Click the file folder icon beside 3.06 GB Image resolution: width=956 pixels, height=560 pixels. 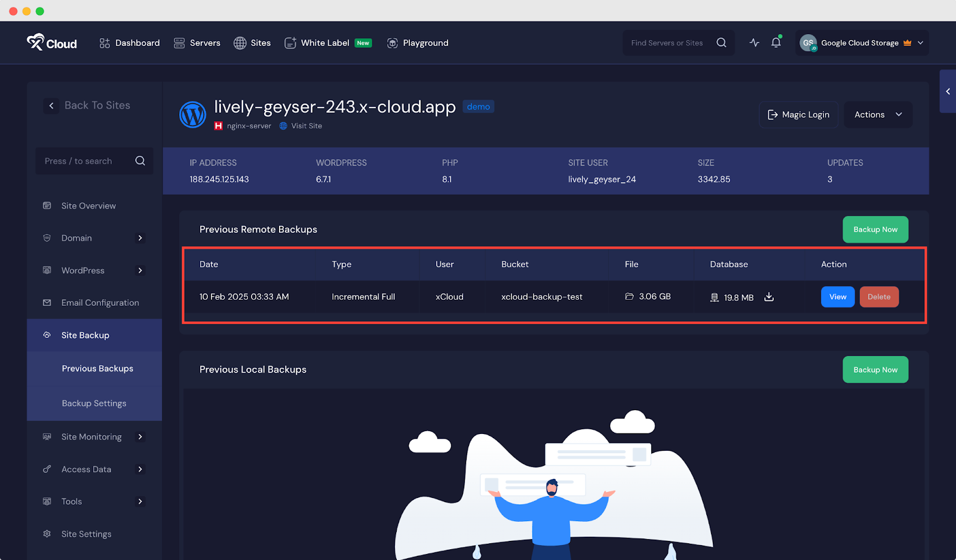[630, 297]
